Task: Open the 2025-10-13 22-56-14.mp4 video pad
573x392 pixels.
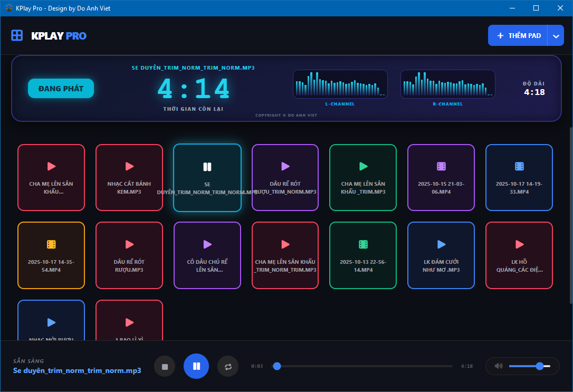Action: point(363,255)
